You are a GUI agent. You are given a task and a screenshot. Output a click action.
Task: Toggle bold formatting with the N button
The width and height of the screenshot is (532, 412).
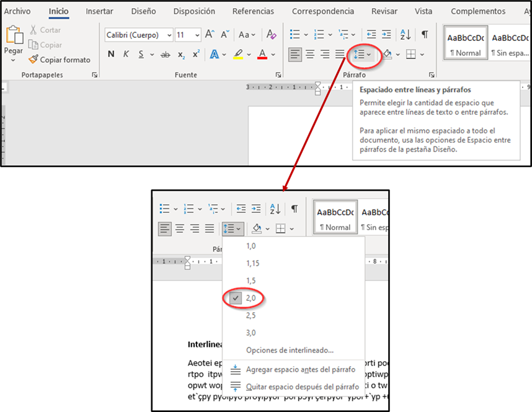(x=111, y=55)
